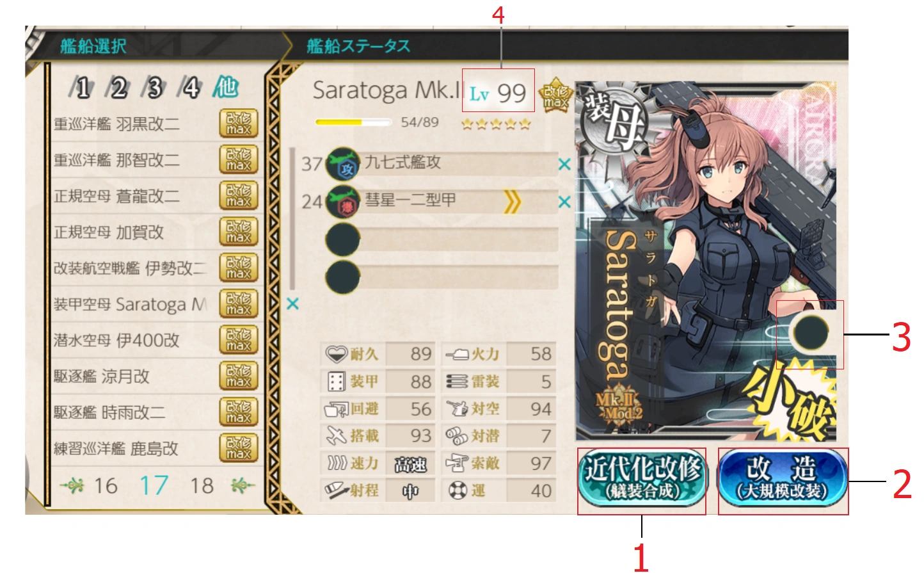Remove 彗星一二型甲 using its X icon
The image size is (924, 573).
pyautogui.click(x=564, y=202)
